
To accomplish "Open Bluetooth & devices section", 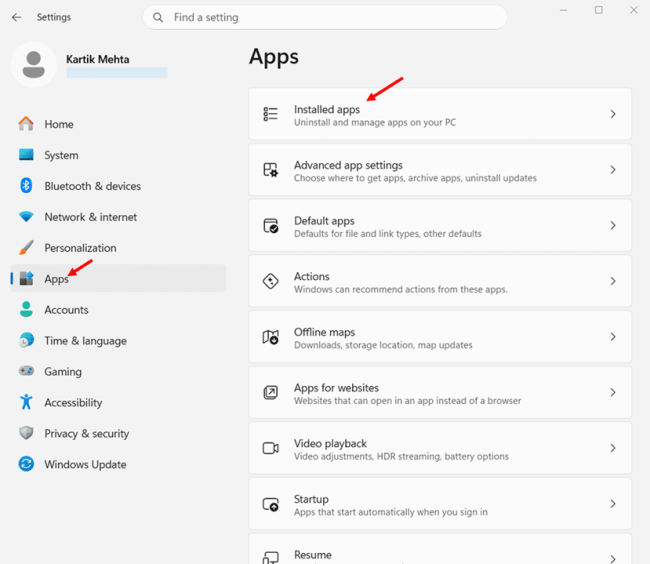I will coord(119,186).
